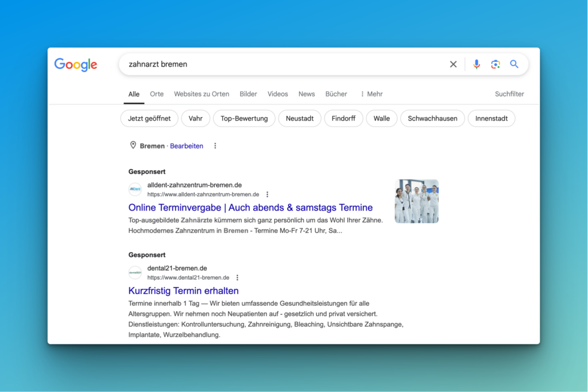Viewport: 588px width, 392px height.
Task: Go to the News tab
Action: [x=307, y=94]
